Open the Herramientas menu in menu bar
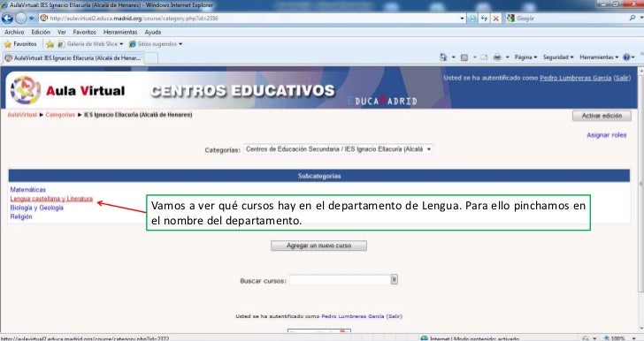 click(120, 32)
